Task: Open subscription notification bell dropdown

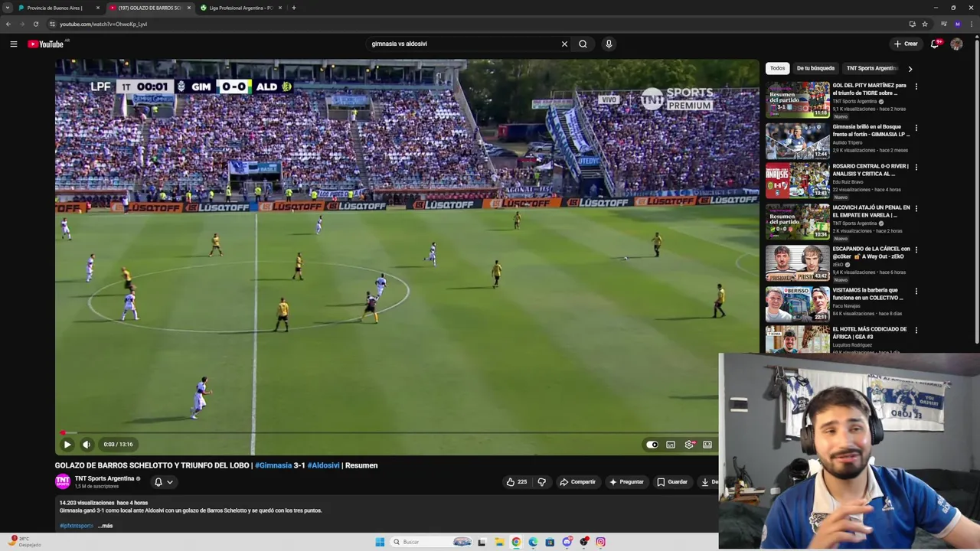Action: (164, 481)
